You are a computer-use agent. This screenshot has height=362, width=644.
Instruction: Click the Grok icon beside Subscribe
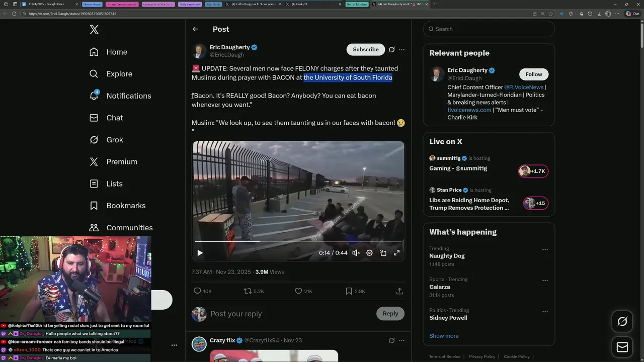tap(391, 49)
